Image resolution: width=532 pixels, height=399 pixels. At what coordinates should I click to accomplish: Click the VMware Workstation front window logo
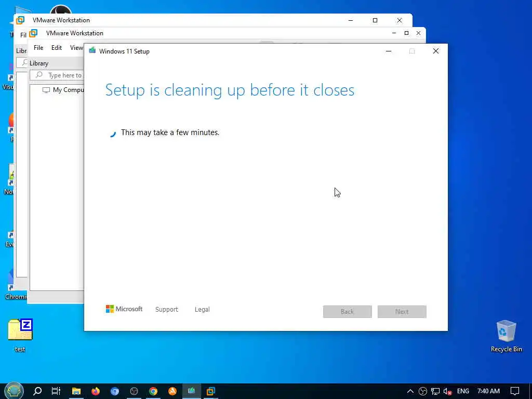pos(33,33)
